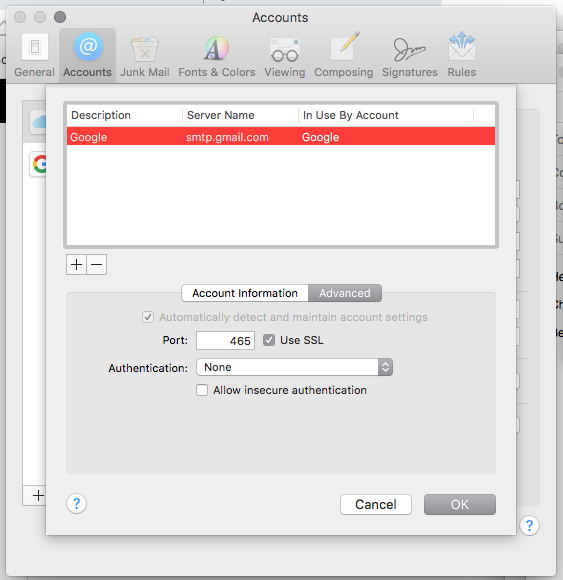The image size is (563, 580).
Task: Add a new SMTP server with plus
Action: pyautogui.click(x=76, y=264)
